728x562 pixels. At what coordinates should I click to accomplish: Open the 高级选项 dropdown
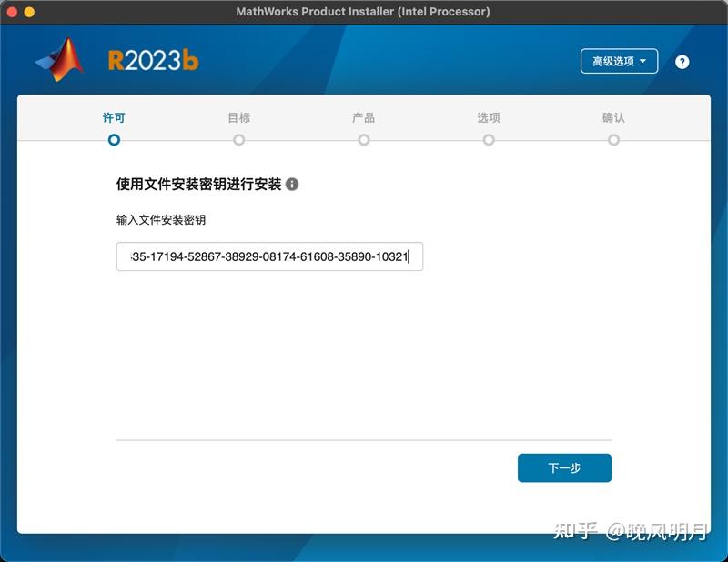pos(619,61)
